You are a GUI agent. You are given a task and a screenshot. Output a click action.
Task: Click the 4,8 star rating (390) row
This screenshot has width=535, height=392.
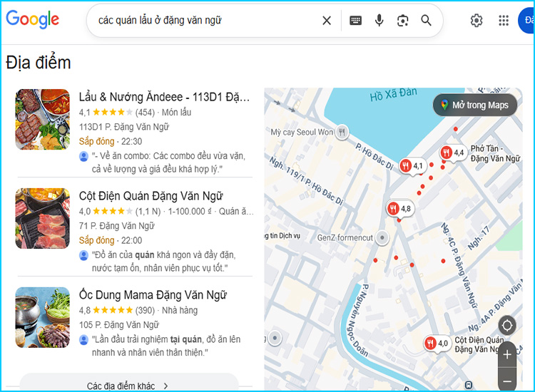[x=117, y=310]
